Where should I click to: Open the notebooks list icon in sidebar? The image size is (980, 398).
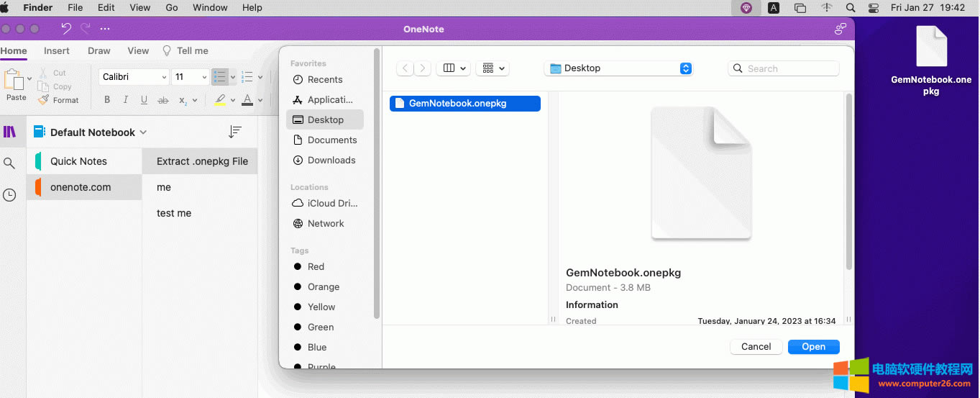9,132
